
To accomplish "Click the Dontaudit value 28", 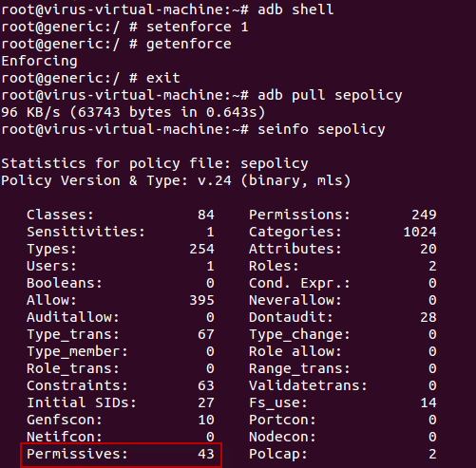I will 428,317.
